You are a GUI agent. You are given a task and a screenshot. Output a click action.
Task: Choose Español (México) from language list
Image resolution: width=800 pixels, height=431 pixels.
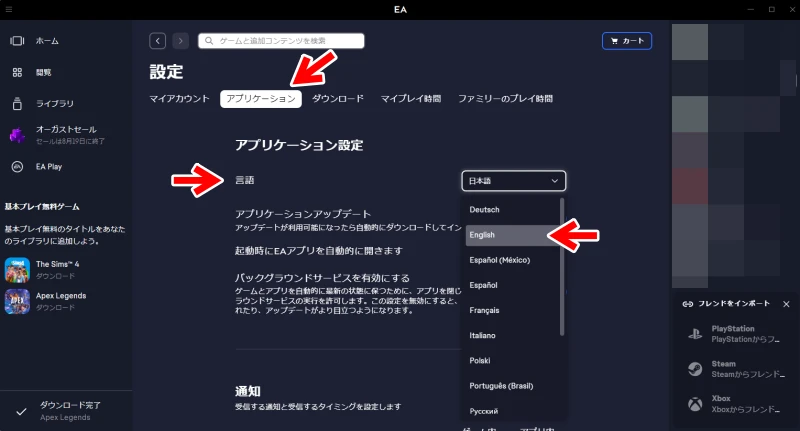pos(512,260)
